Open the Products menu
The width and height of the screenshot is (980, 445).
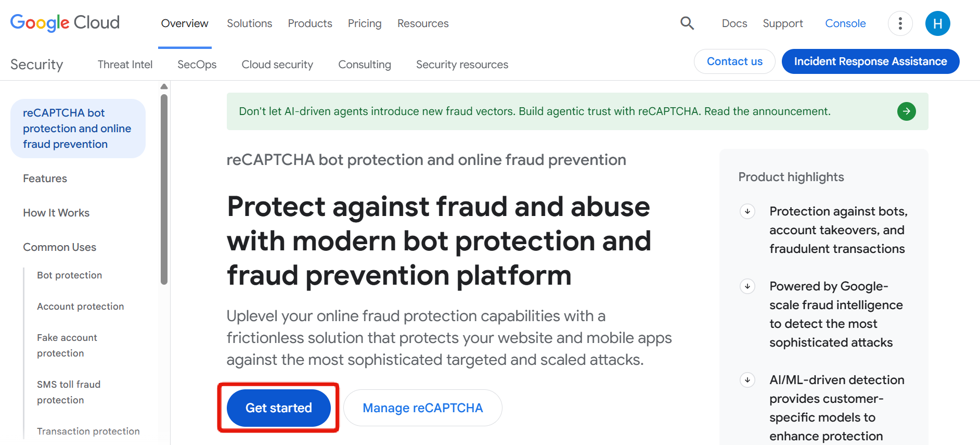point(310,23)
